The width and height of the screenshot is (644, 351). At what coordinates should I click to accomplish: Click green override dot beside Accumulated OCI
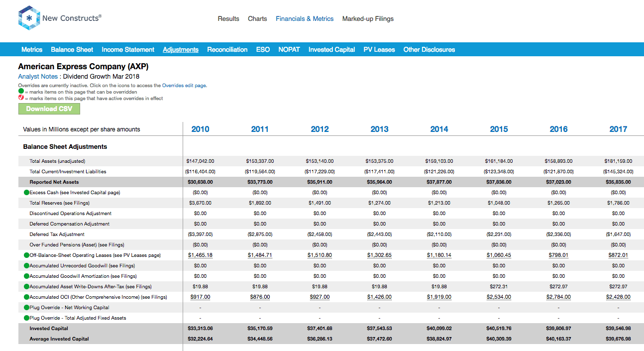click(x=26, y=297)
